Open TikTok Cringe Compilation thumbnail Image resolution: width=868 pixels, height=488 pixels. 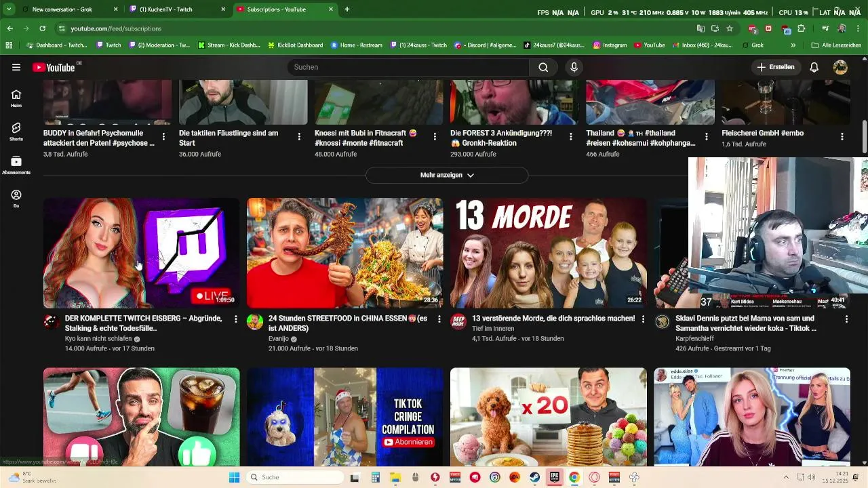tap(344, 417)
